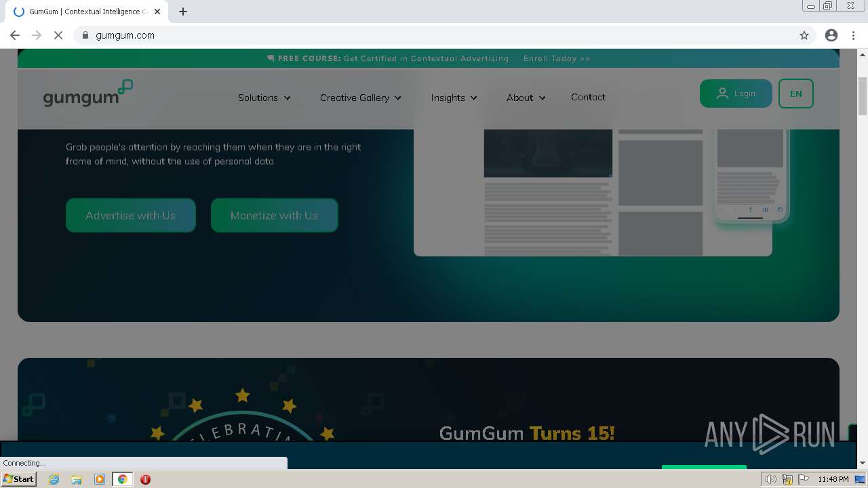The height and width of the screenshot is (488, 868).
Task: Select the GumGum Contextual Intelligence tab
Action: [87, 12]
